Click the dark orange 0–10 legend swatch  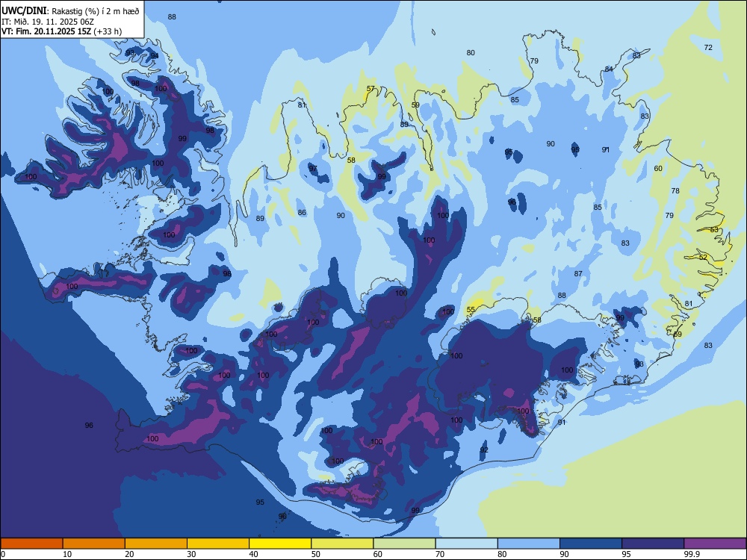coord(31,544)
